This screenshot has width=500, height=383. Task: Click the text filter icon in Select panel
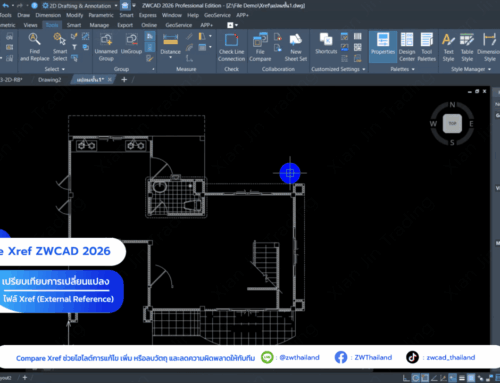pos(74,47)
